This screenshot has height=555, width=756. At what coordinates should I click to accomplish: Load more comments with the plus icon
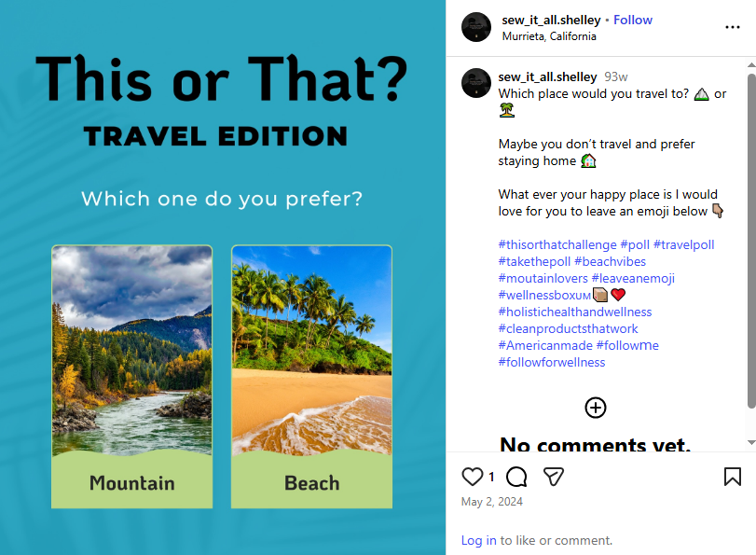595,408
